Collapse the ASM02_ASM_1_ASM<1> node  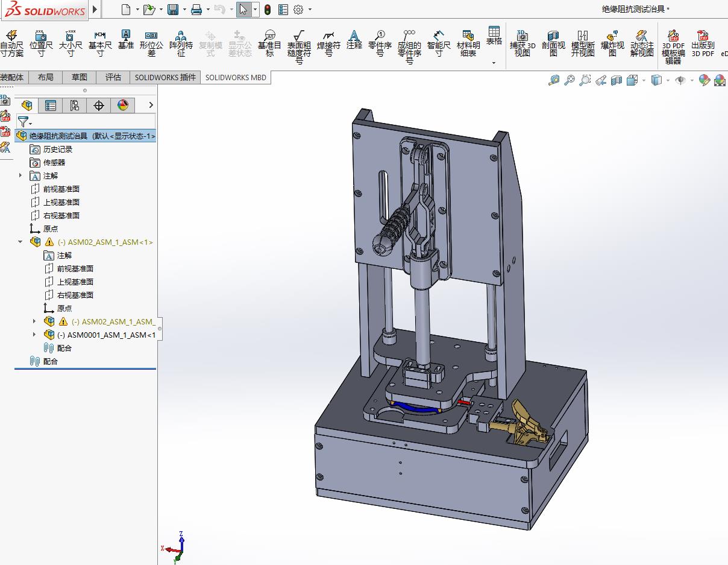click(x=20, y=242)
